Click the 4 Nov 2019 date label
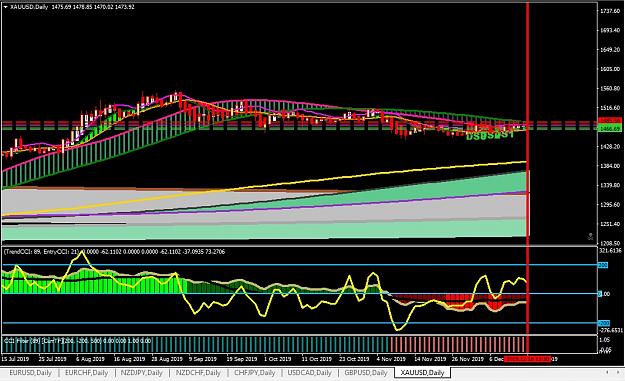This screenshot has height=381, width=625. 391,359
